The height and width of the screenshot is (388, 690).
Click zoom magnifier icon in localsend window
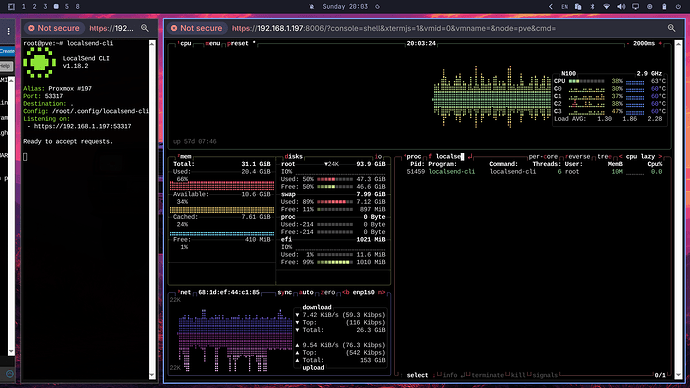click(145, 28)
